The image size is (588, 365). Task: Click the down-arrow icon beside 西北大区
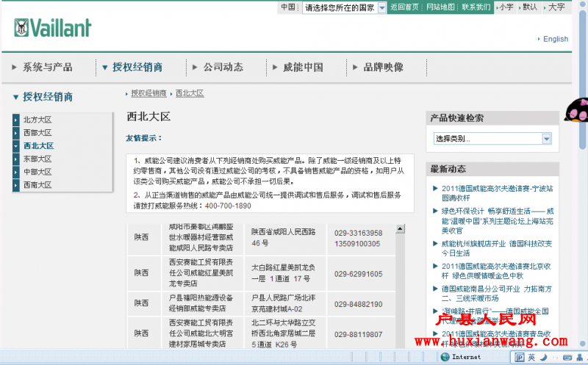[x=15, y=146]
